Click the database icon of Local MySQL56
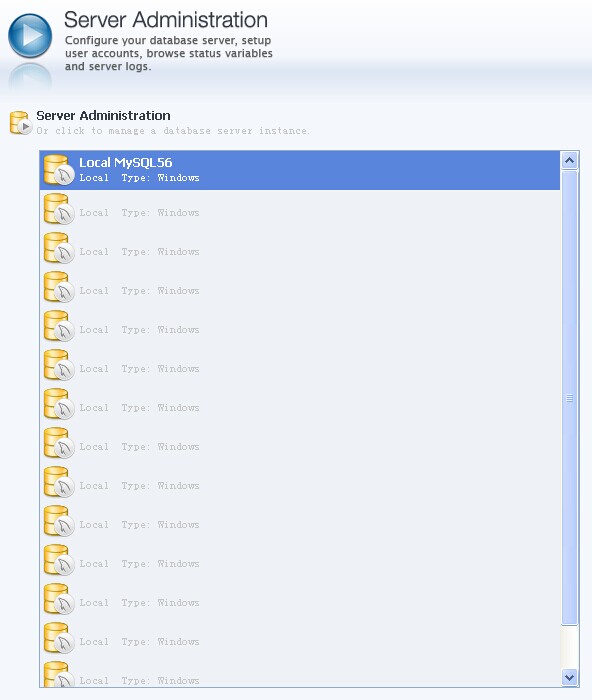The image size is (592, 700). tap(58, 170)
